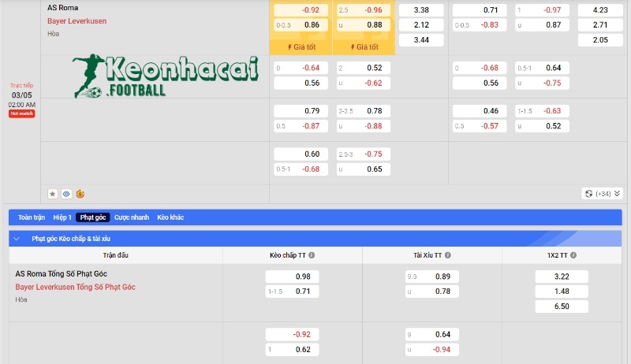Switch to the Toàn trận tab
This screenshot has width=631, height=364.
pos(32,217)
